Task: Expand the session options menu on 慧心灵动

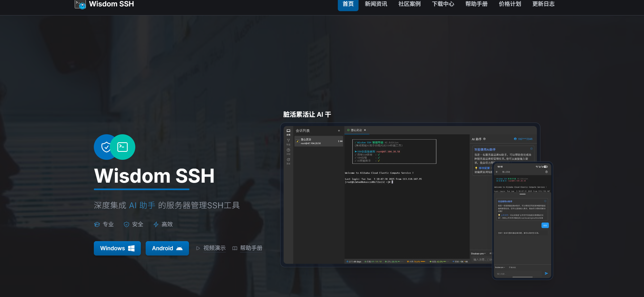Action: point(339,141)
